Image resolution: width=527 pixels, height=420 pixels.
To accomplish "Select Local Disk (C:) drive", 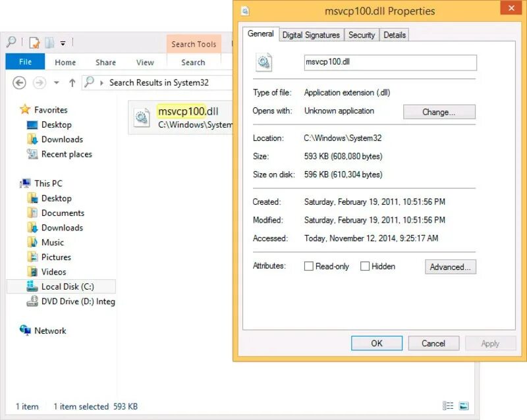I will point(61,286).
